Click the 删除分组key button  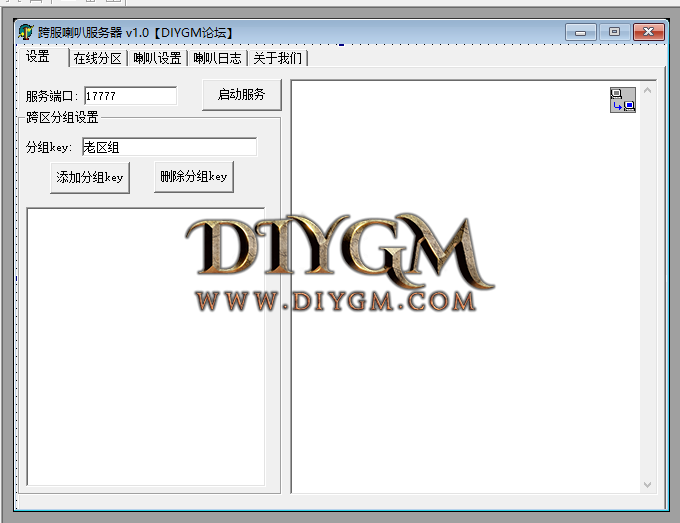(x=194, y=177)
